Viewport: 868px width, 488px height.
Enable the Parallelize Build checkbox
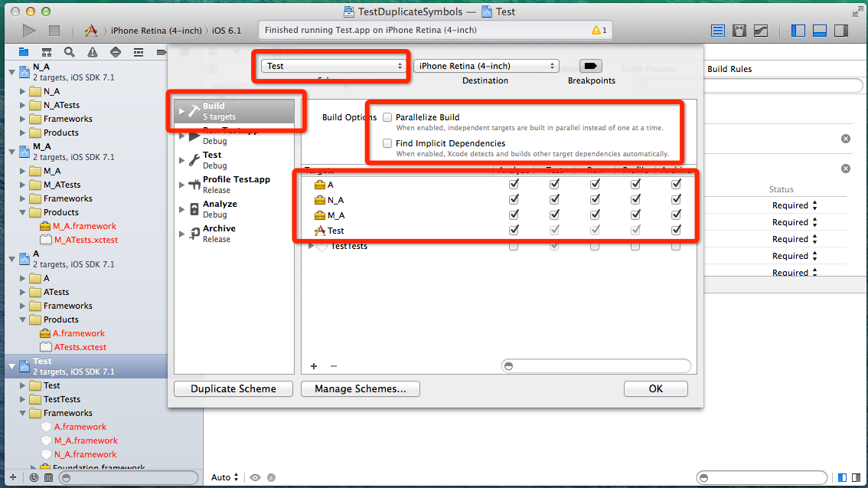(x=387, y=117)
